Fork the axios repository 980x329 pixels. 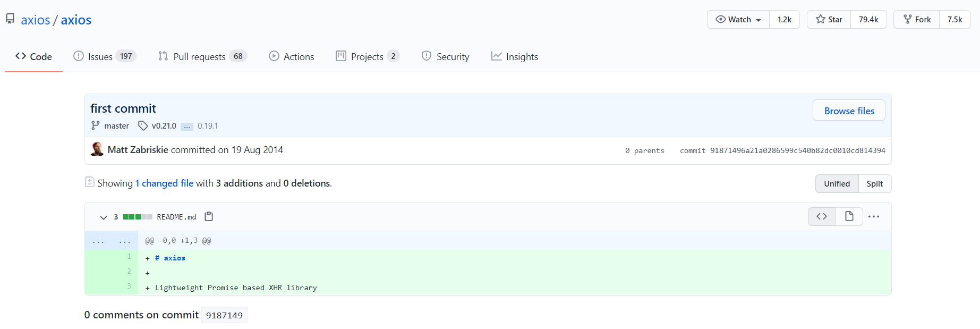[x=917, y=20]
